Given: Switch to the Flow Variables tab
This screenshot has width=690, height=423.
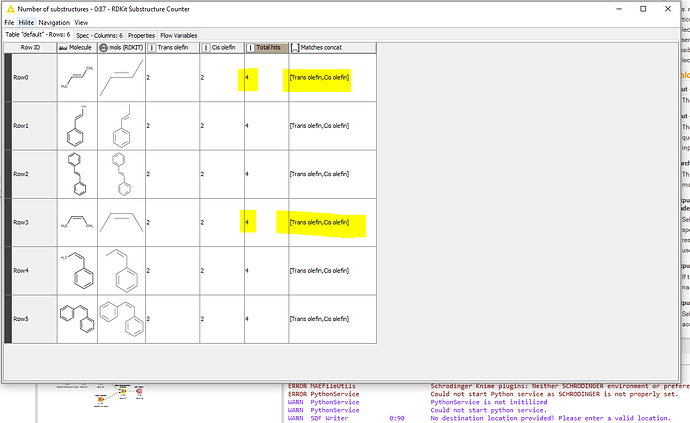Looking at the screenshot, I should tap(179, 35).
